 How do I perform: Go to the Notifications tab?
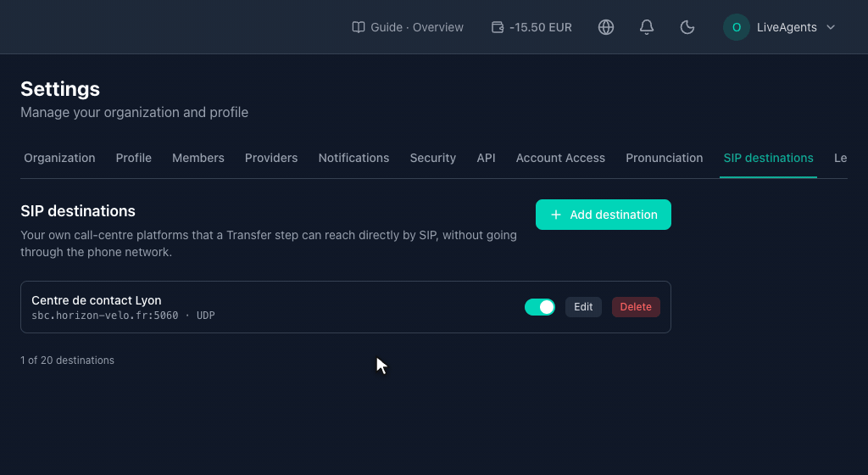[353, 159]
